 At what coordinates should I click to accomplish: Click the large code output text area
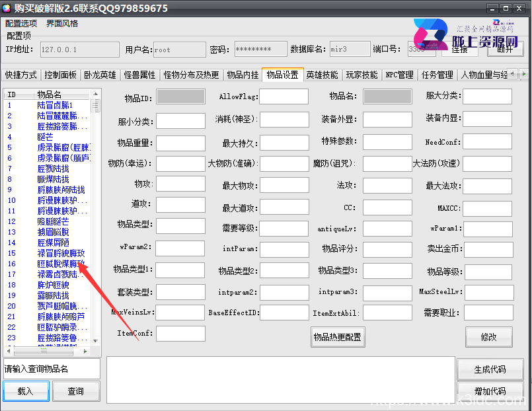281,380
